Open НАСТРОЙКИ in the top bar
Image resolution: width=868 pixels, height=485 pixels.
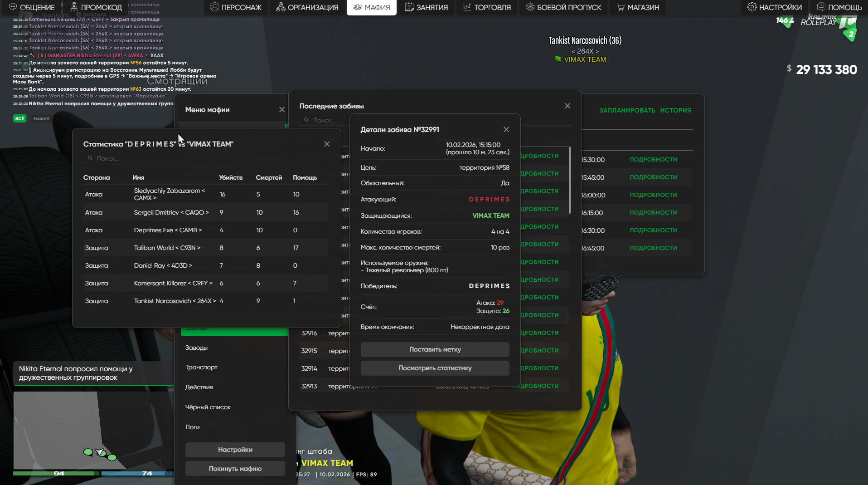point(775,7)
